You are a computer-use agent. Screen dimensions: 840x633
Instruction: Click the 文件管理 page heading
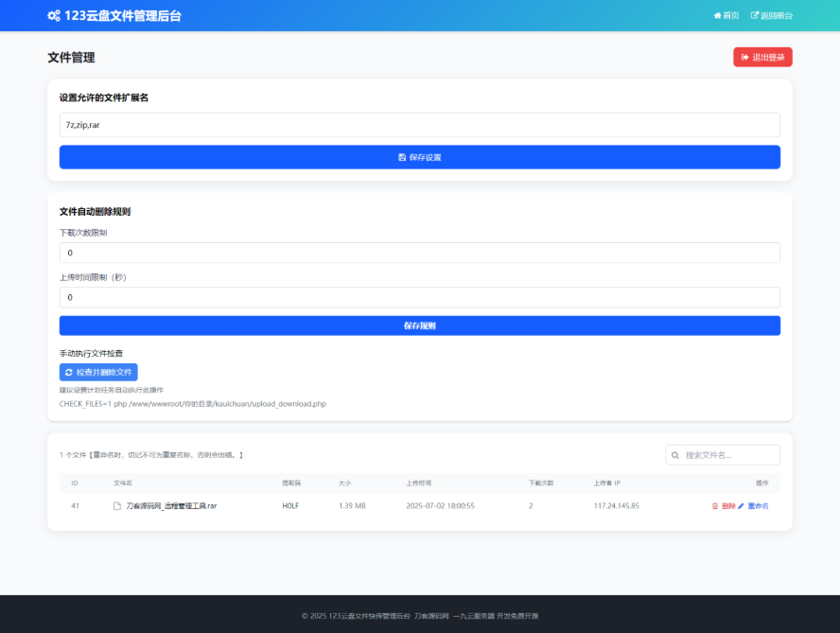71,58
